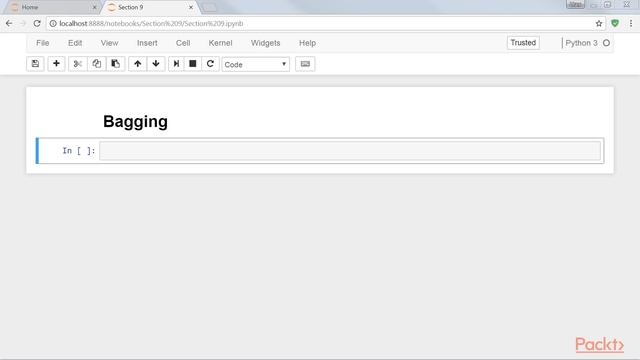
Task: Restart the kernel circular arrow icon
Action: point(210,64)
